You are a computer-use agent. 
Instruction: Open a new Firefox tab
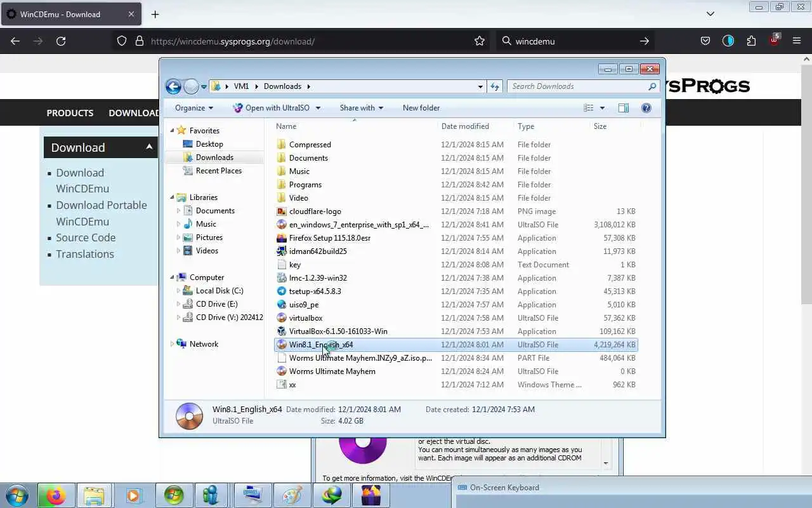pyautogui.click(x=155, y=14)
